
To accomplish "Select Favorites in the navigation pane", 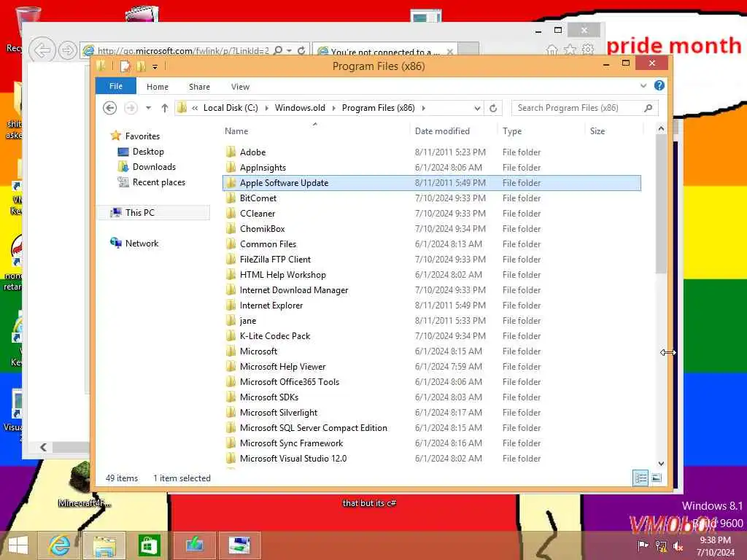I will tap(142, 136).
